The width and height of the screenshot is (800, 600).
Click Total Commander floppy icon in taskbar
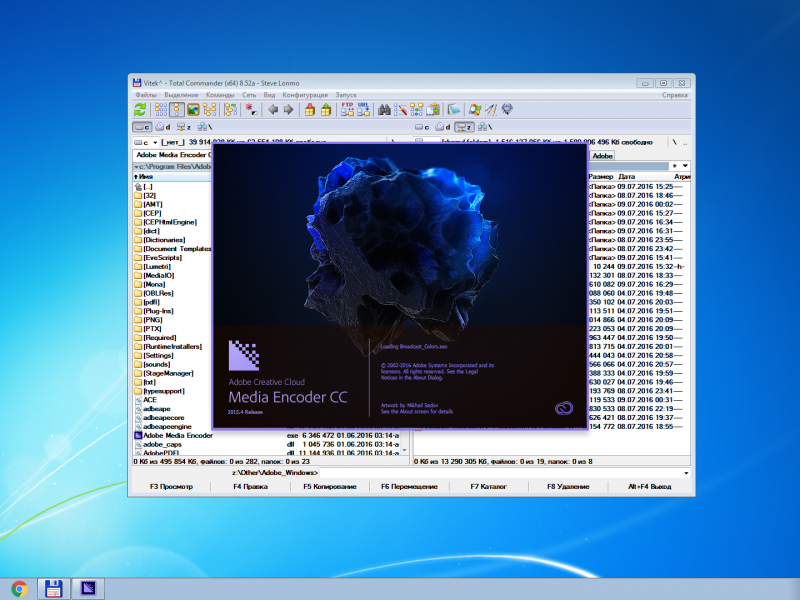(x=54, y=589)
